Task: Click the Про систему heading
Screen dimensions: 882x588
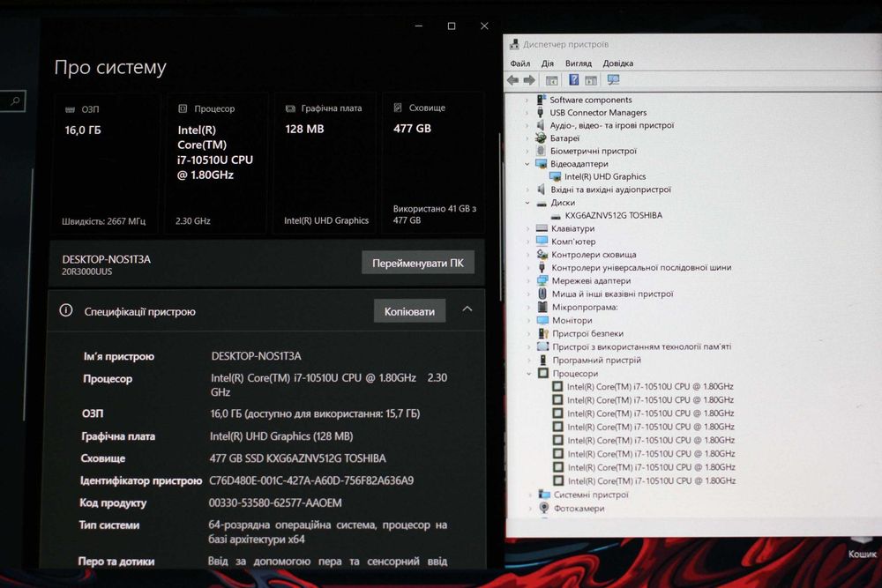Action: (x=110, y=68)
